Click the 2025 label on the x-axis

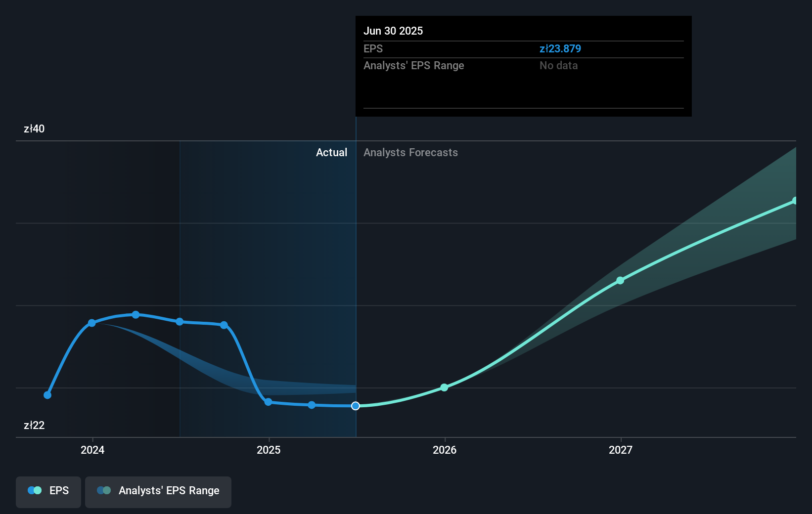pos(268,450)
